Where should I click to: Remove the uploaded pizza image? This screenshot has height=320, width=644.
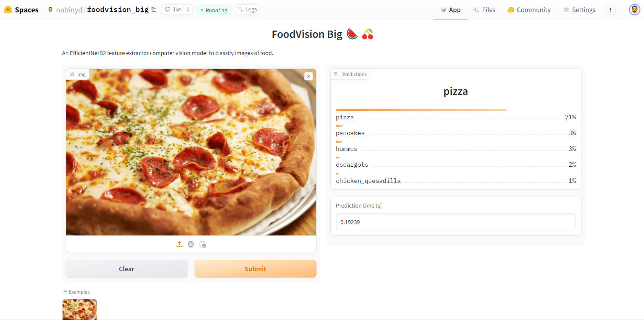click(x=308, y=76)
